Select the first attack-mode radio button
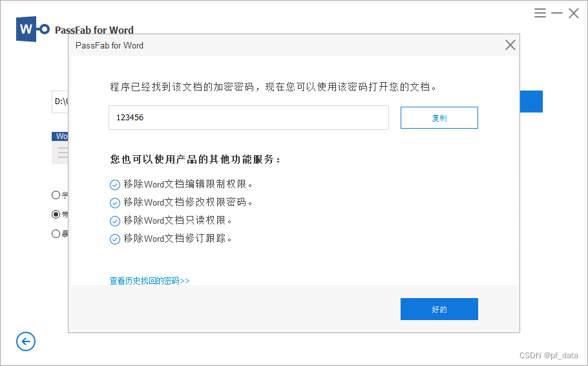This screenshot has height=366, width=588. click(56, 195)
